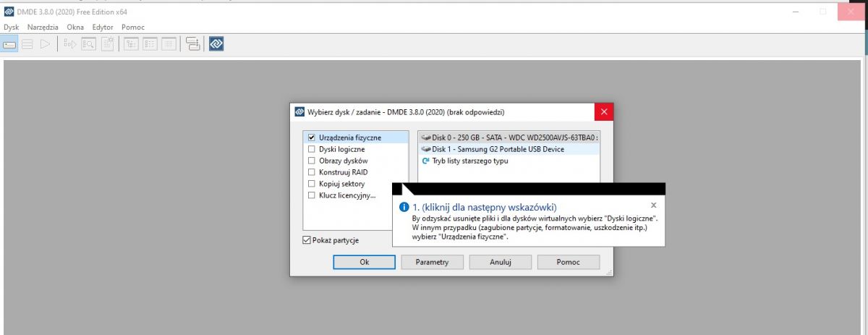This screenshot has width=868, height=335.
Task: Uncheck the Urządzenia fizyczne checkbox
Action: click(x=312, y=137)
